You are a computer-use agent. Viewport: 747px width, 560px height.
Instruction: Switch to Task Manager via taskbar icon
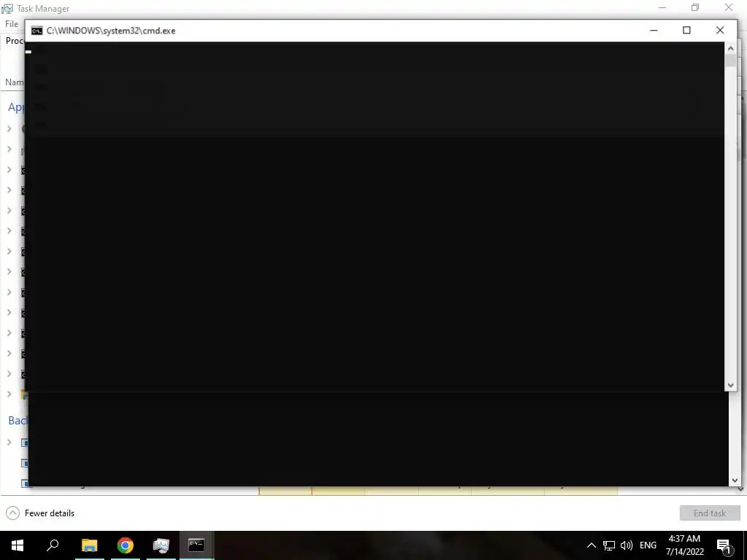[161, 545]
